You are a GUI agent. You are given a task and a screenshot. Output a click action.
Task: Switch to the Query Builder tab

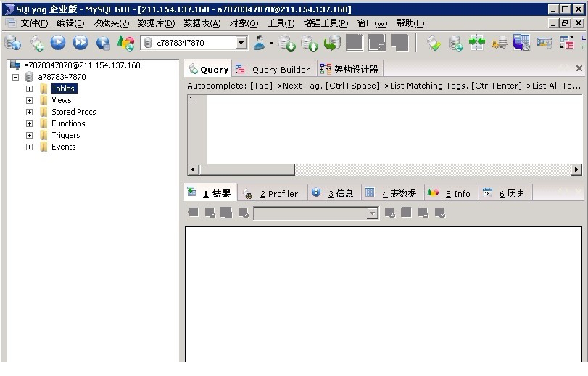tap(274, 69)
